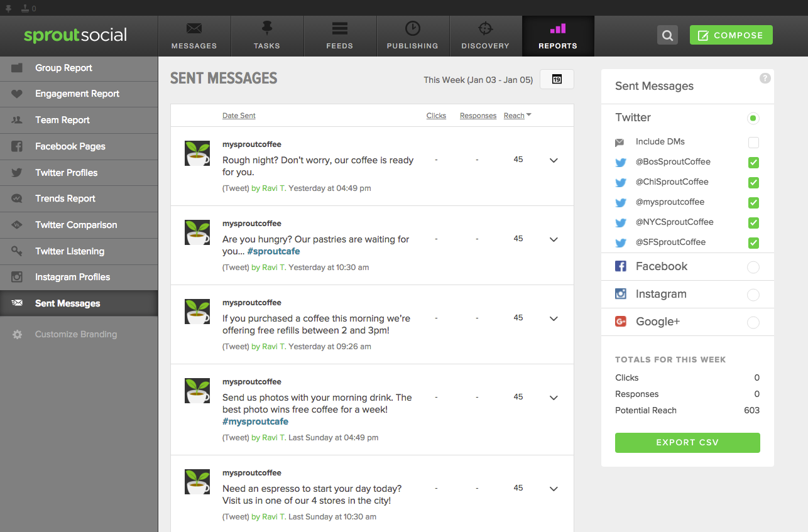Open the calendar date picker icon

point(557,79)
